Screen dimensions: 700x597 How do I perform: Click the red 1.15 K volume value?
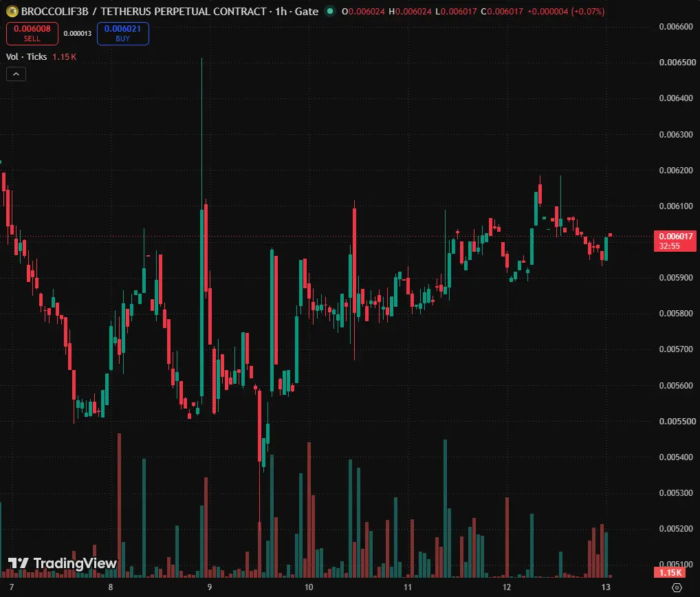(x=64, y=56)
